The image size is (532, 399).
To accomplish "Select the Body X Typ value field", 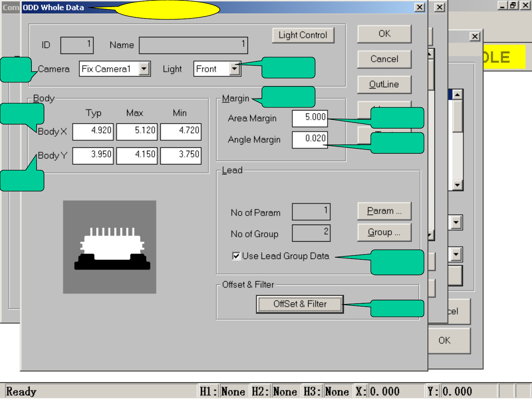I will (93, 132).
